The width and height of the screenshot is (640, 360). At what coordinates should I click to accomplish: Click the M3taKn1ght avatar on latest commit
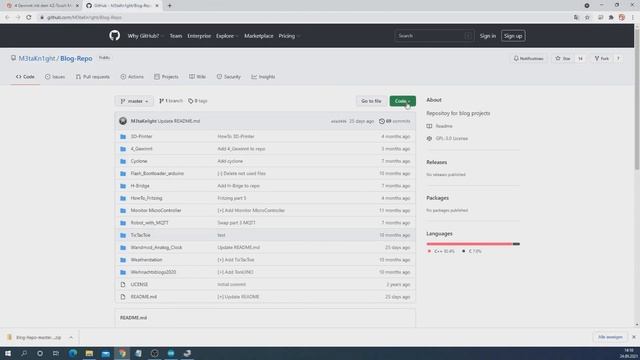(x=123, y=121)
